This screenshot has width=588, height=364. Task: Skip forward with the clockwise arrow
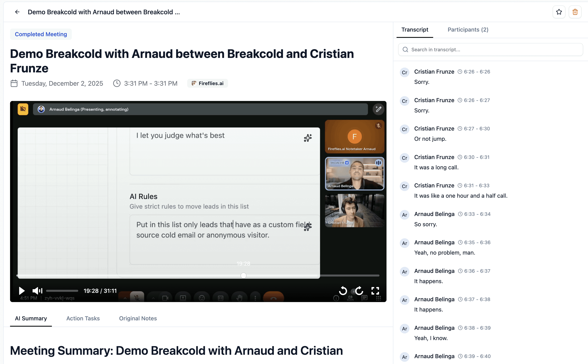(359, 291)
